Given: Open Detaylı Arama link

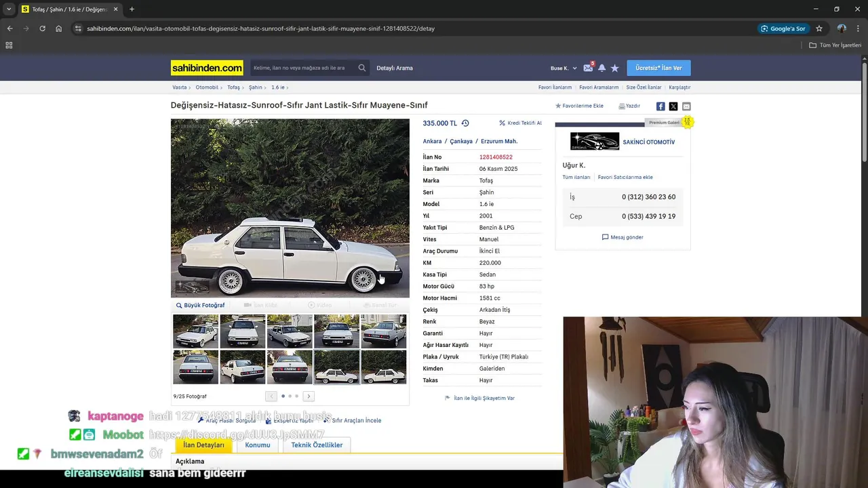Looking at the screenshot, I should (x=395, y=68).
